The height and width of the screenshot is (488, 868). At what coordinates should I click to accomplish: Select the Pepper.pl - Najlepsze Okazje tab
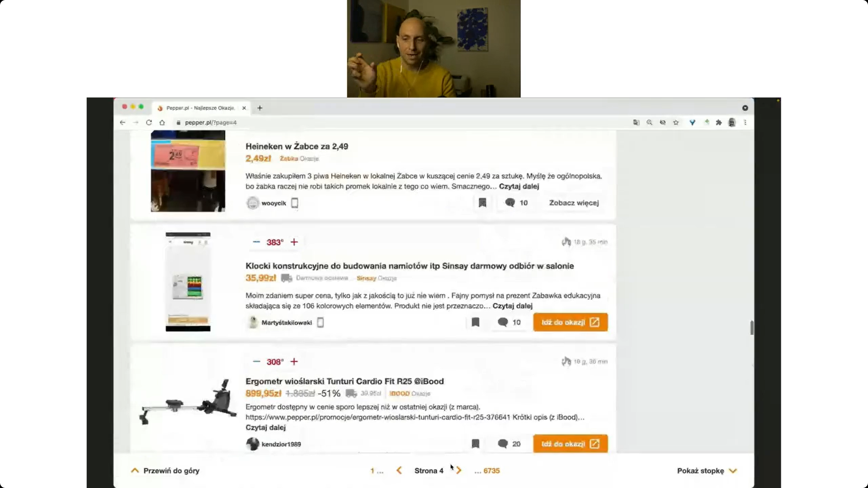click(x=201, y=108)
